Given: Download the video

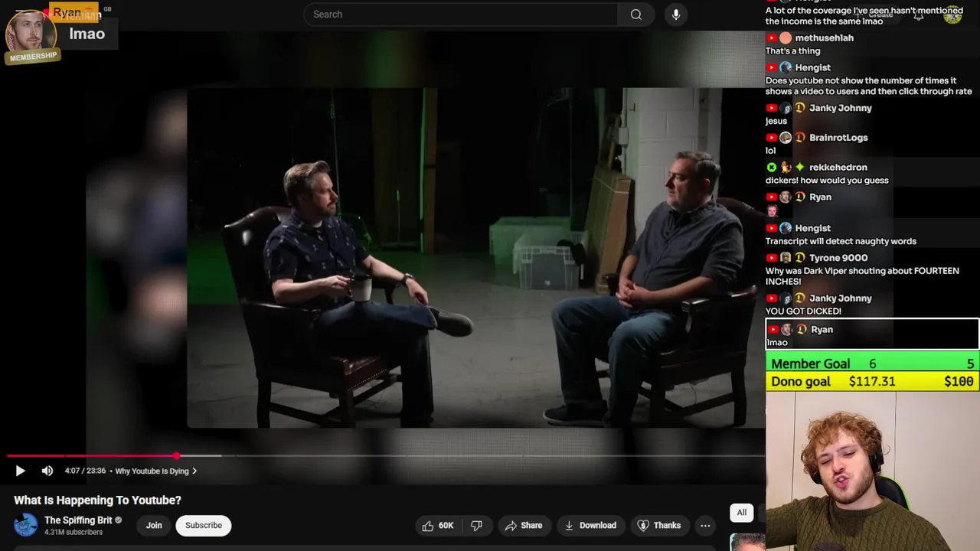Looking at the screenshot, I should [590, 526].
